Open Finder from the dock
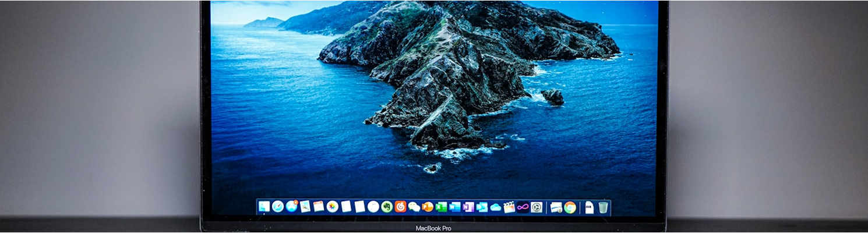 tap(264, 207)
